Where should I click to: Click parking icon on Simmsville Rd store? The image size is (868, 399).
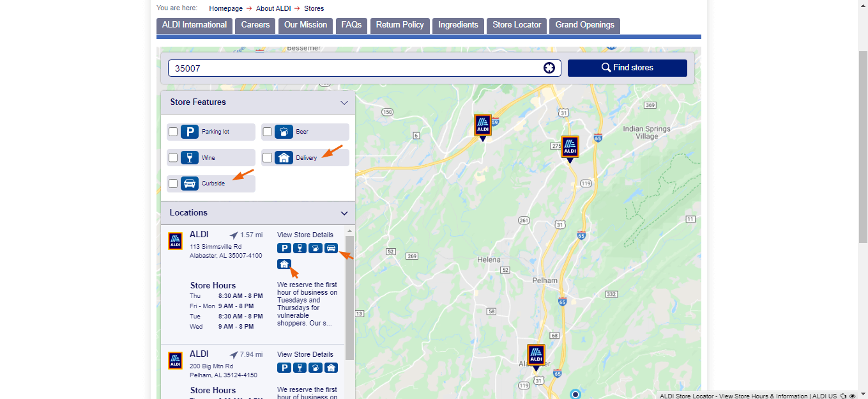click(x=284, y=248)
